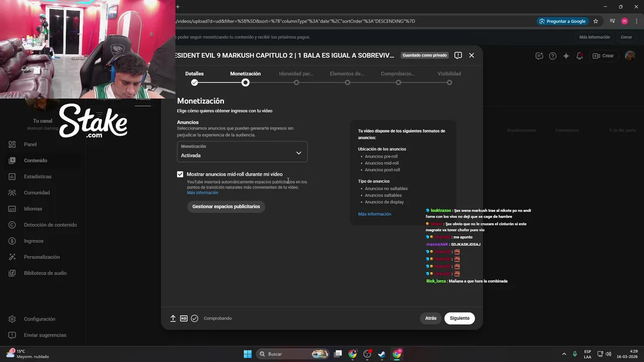
Task: Open the channel avatar account menu
Action: pos(630,56)
